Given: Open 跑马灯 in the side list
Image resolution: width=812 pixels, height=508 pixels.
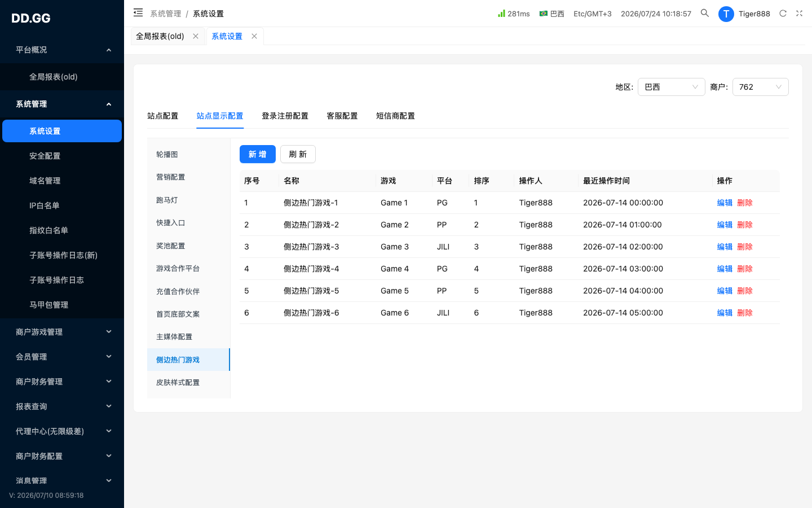Looking at the screenshot, I should tap(188, 200).
